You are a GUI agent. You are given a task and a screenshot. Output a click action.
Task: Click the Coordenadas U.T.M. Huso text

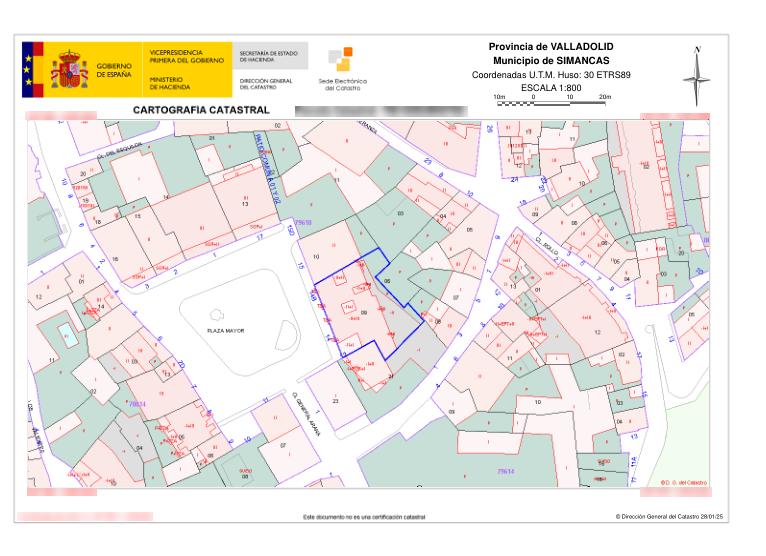click(551, 75)
